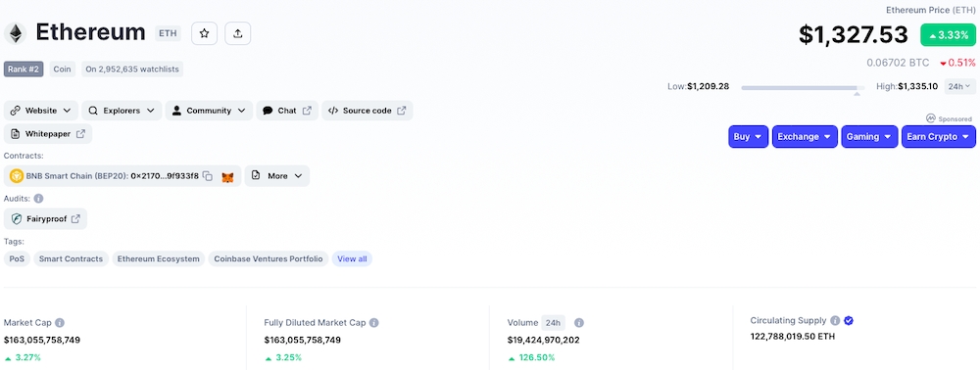The height and width of the screenshot is (370, 980).
Task: Click Low price $1,209.28
Action: 709,86
